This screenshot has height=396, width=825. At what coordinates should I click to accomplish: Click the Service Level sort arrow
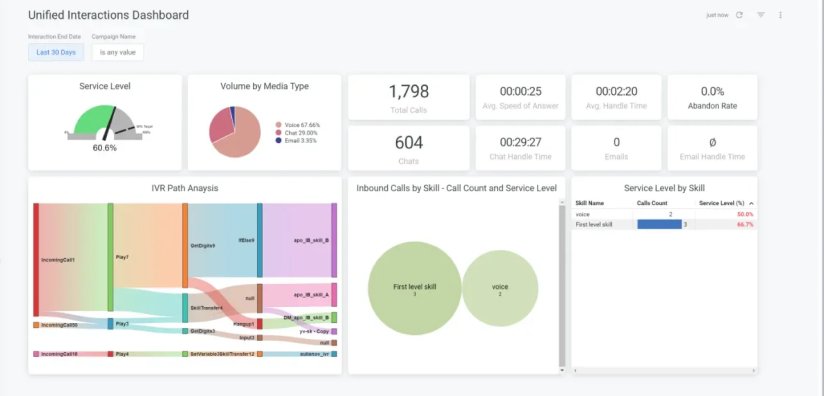click(751, 203)
